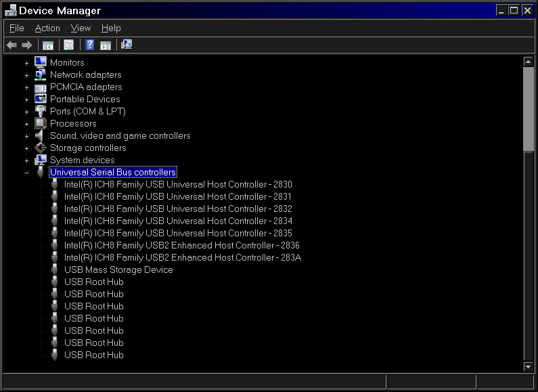Expand the Ports (COM & LPT) node
This screenshot has width=538, height=392.
[x=27, y=112]
